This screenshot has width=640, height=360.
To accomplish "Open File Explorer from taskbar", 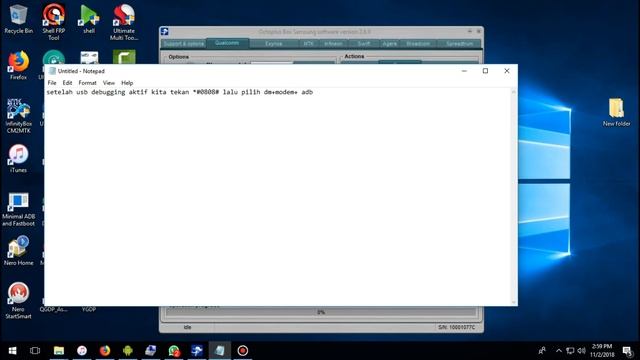I will pyautogui.click(x=59, y=351).
